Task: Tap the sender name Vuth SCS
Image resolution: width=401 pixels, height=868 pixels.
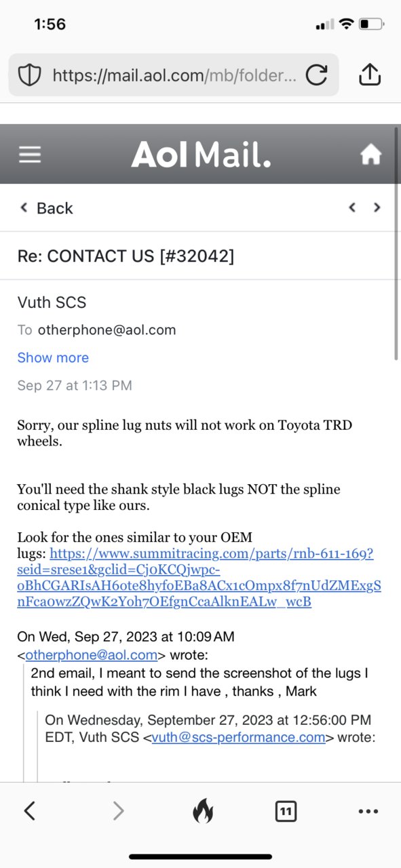Action: point(52,302)
